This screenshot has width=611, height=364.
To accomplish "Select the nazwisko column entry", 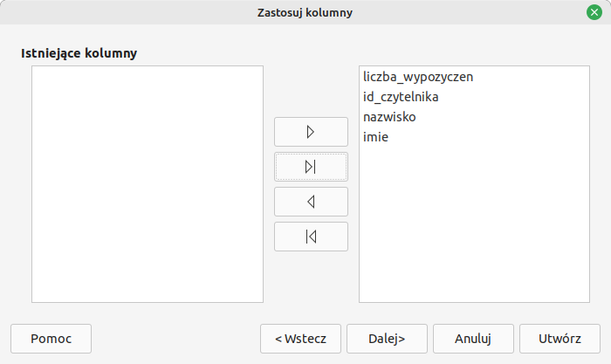I will (x=389, y=117).
